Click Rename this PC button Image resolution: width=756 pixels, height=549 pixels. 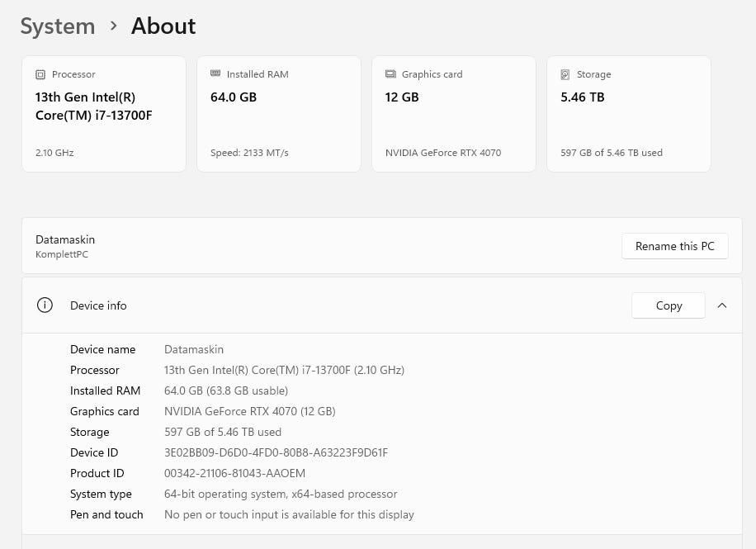tap(674, 246)
